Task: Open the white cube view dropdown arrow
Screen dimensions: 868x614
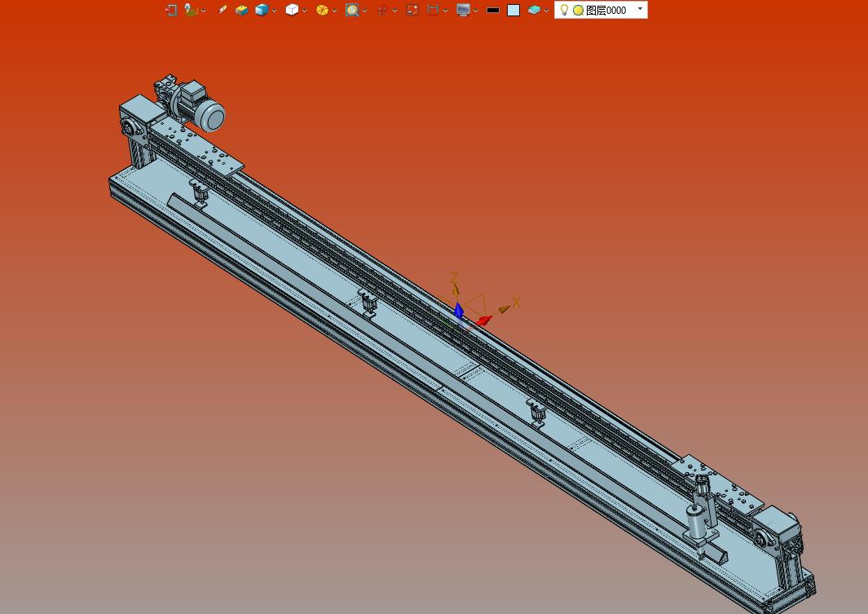Action: 305,11
